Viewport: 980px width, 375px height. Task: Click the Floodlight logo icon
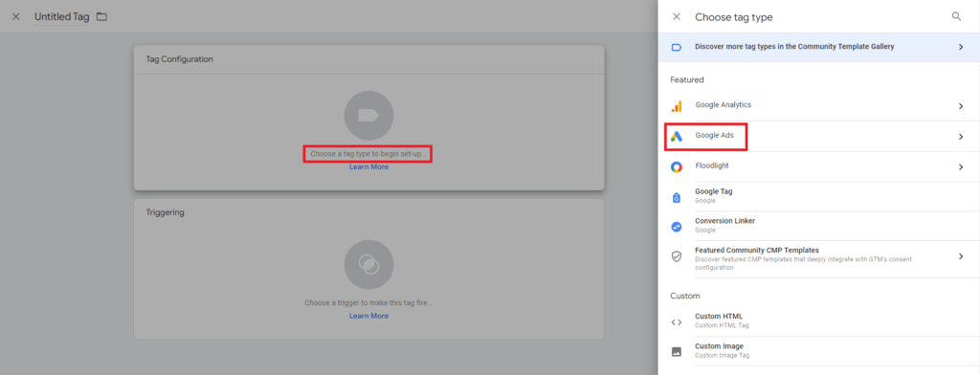[x=677, y=166]
